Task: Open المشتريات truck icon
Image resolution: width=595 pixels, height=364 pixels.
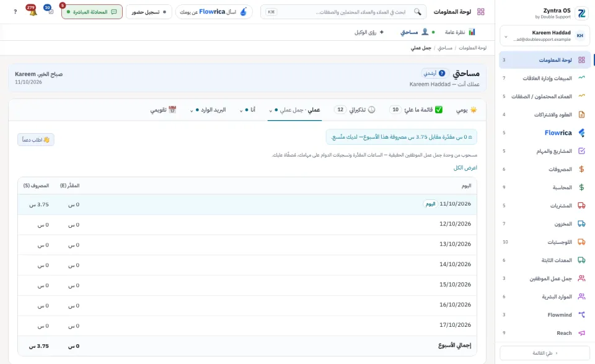Action: click(x=581, y=205)
